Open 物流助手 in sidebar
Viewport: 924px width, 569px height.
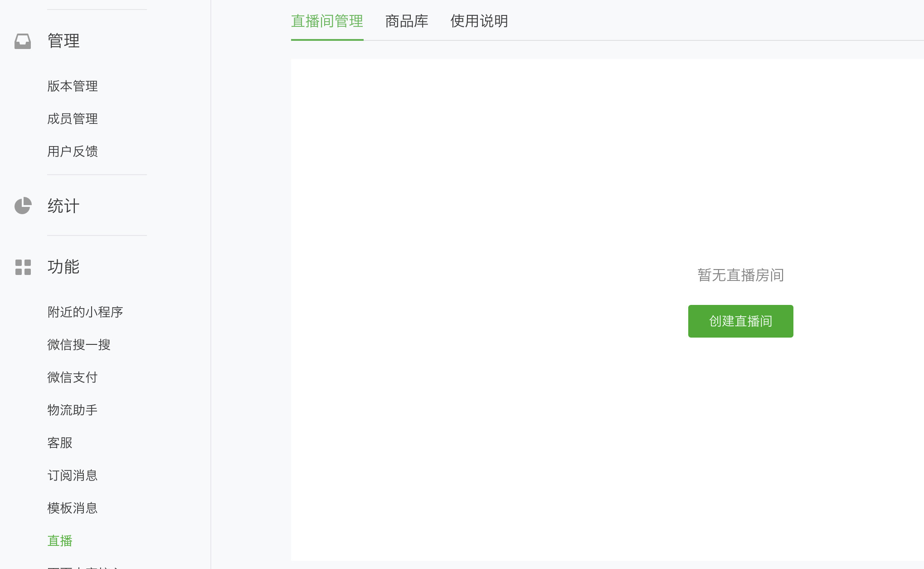73,410
